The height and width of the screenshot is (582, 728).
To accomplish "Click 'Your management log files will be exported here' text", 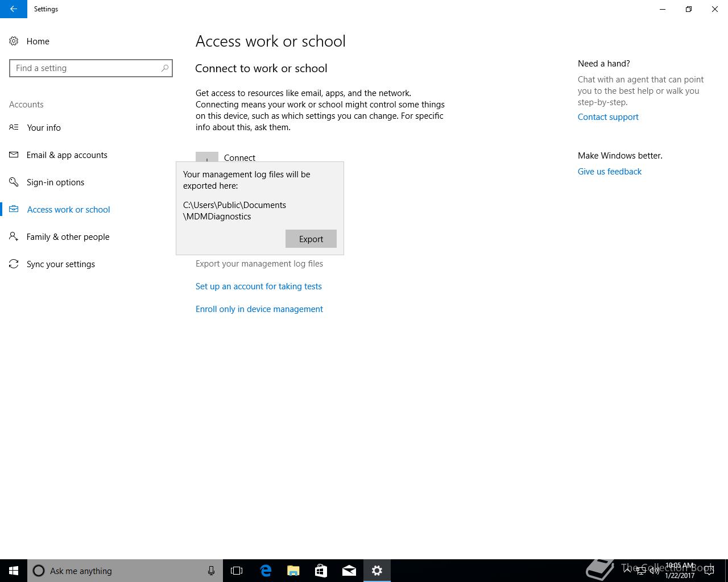I will [247, 180].
